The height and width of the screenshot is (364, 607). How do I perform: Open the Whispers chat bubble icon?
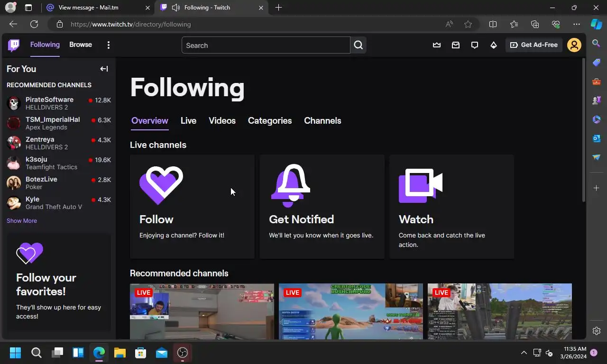[x=475, y=45]
